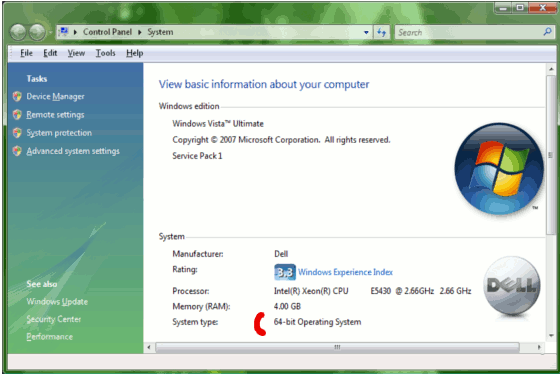Open System protection link

point(59,133)
